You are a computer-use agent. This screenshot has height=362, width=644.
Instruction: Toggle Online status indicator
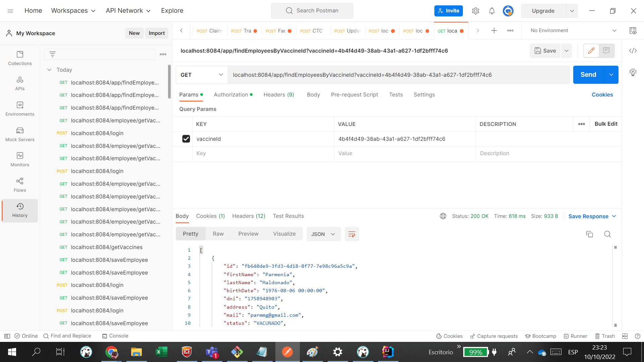(26, 336)
